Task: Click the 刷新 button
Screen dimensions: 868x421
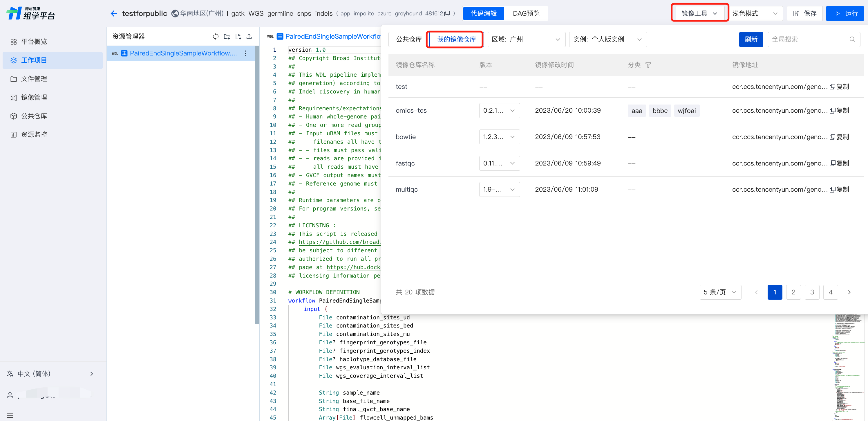Action: [751, 39]
